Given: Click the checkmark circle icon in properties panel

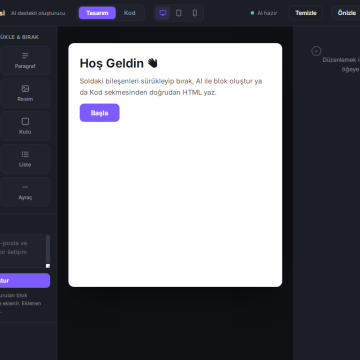Looking at the screenshot, I should coord(316,51).
